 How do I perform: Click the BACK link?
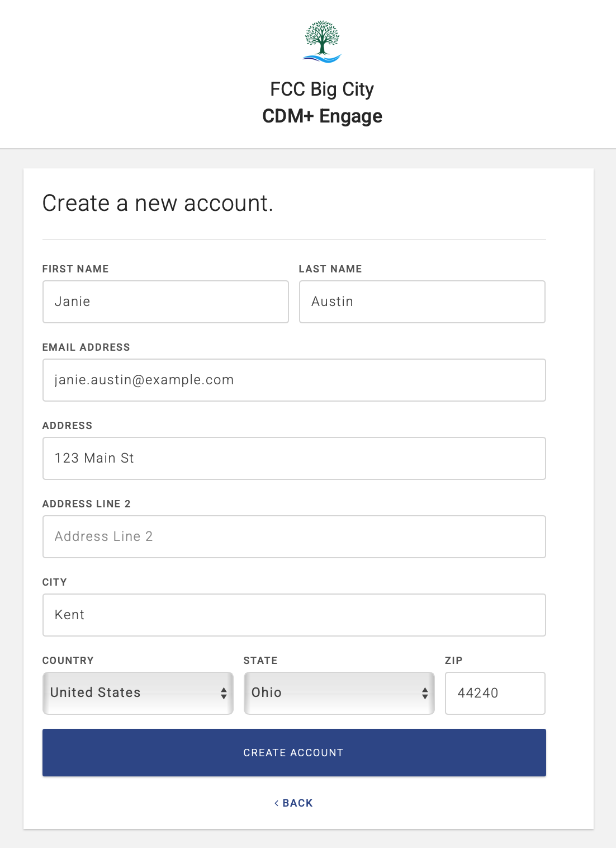(x=297, y=803)
